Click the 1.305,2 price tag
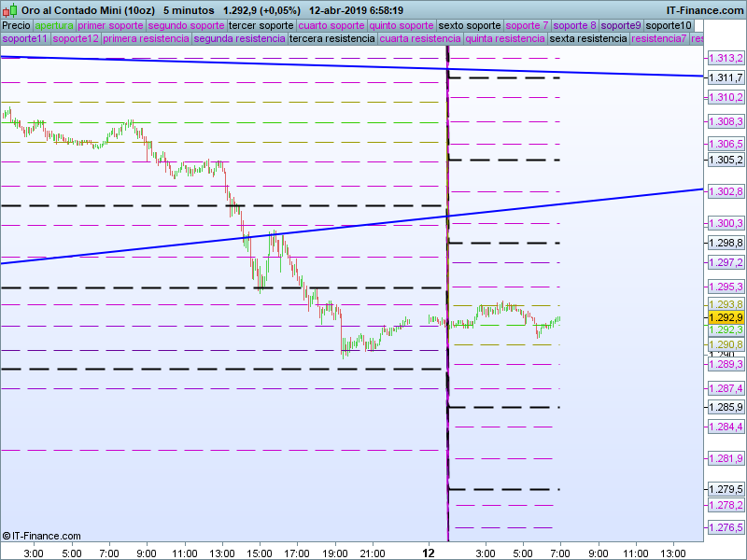747x560 pixels. (x=726, y=160)
